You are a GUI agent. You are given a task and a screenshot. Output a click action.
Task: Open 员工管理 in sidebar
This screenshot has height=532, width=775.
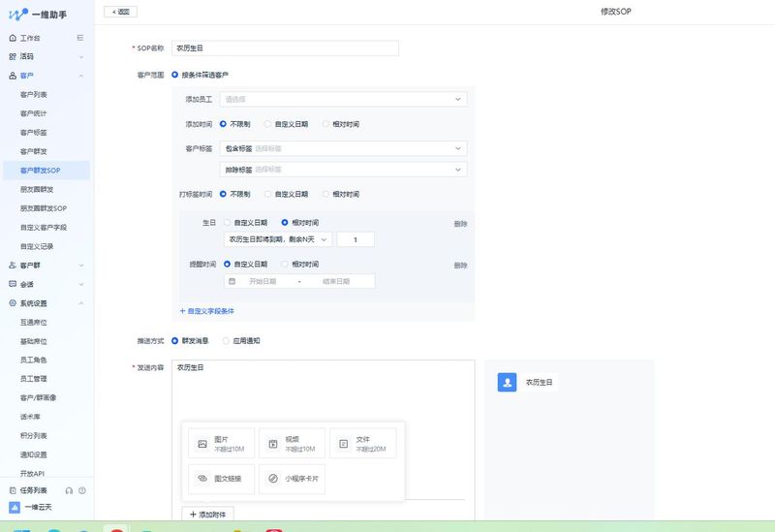click(34, 379)
